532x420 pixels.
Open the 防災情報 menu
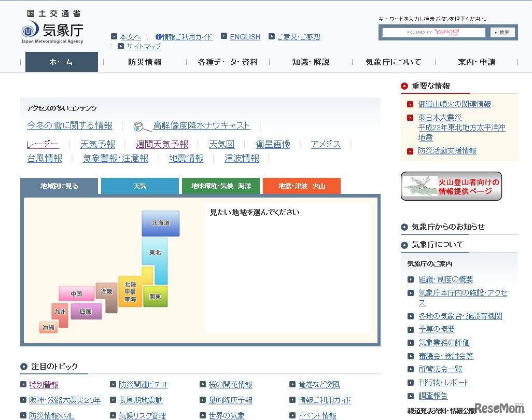tap(145, 62)
